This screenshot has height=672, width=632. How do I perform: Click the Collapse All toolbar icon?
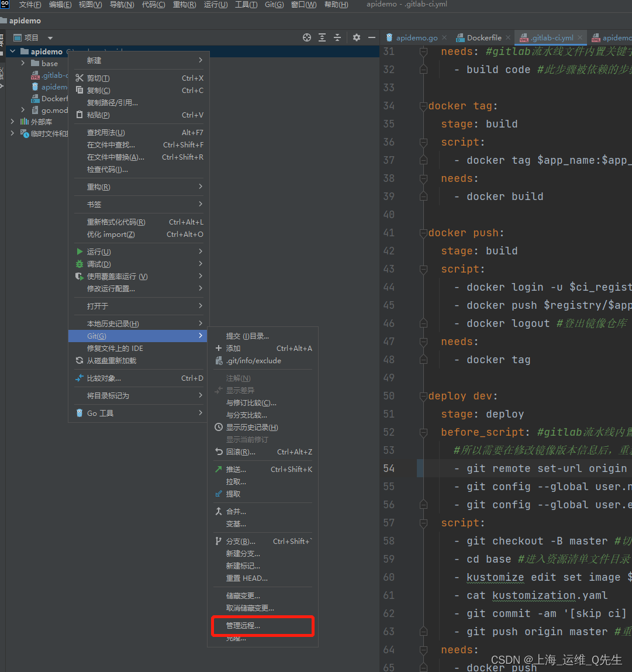[x=338, y=37]
